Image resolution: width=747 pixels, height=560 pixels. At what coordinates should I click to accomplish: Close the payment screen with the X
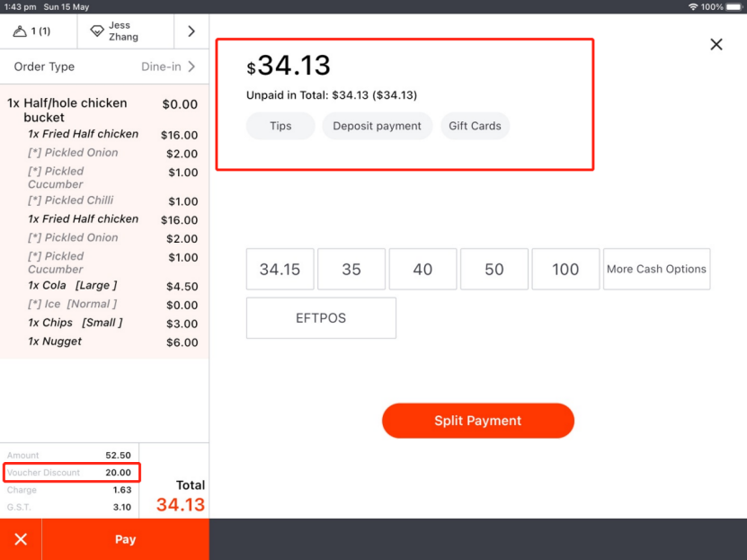pos(716,44)
